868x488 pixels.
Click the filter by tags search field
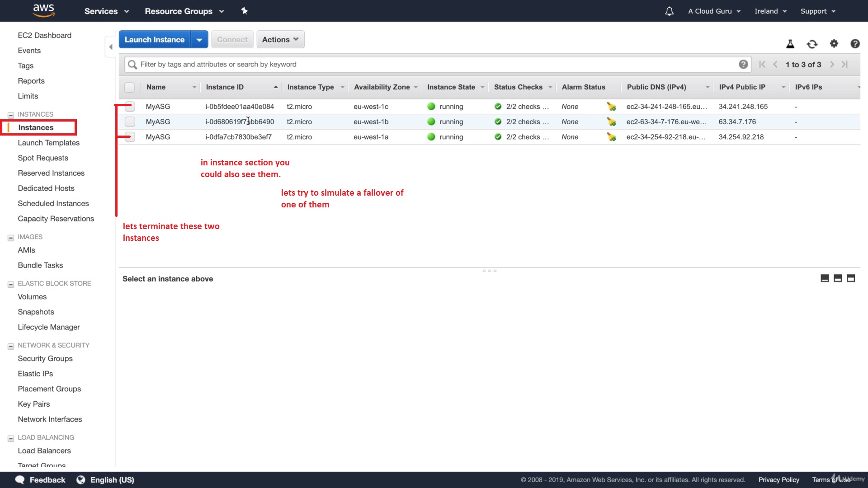[434, 65]
